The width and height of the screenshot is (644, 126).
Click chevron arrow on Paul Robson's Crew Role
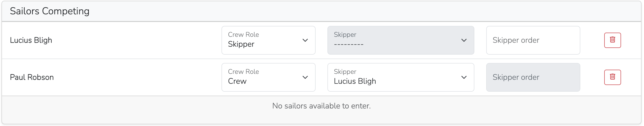pos(305,77)
